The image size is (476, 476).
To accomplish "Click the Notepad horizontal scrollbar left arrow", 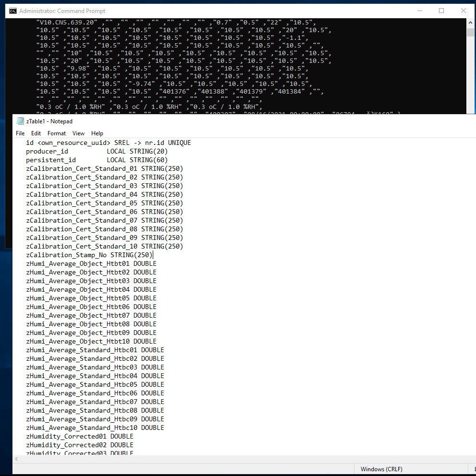I will [16, 459].
